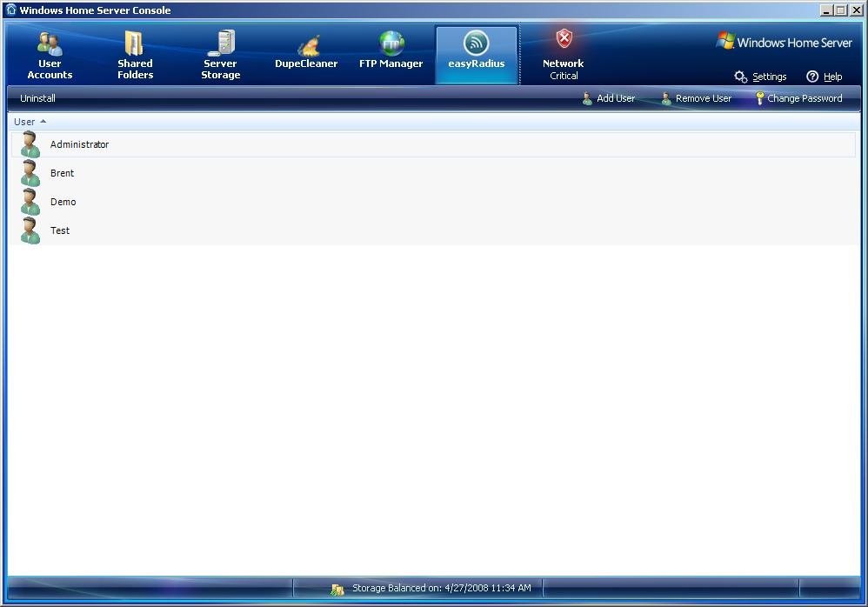Click the Uninstall button

[37, 98]
